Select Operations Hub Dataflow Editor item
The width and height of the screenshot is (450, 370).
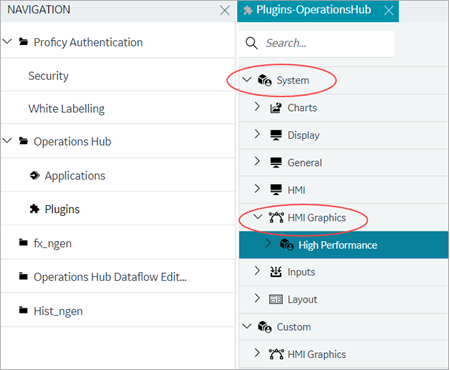[x=110, y=277]
